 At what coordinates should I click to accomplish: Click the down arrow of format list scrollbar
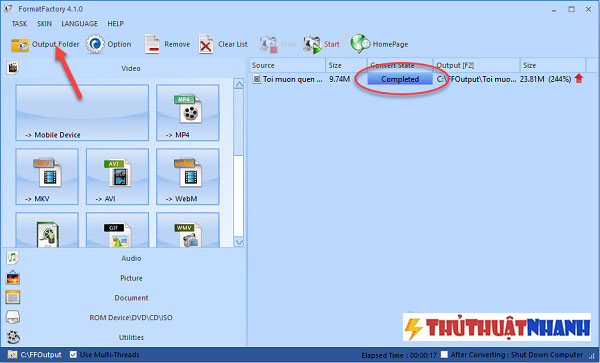point(239,242)
